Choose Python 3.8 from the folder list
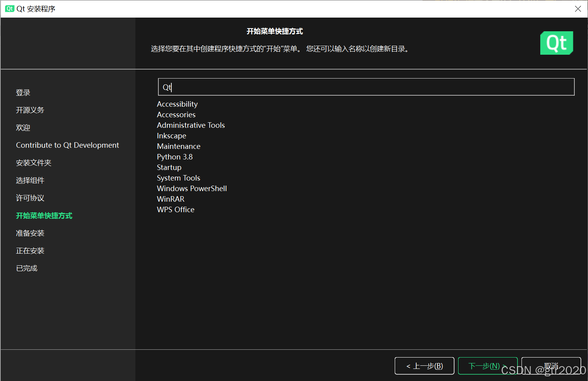The height and width of the screenshot is (381, 588). [174, 157]
